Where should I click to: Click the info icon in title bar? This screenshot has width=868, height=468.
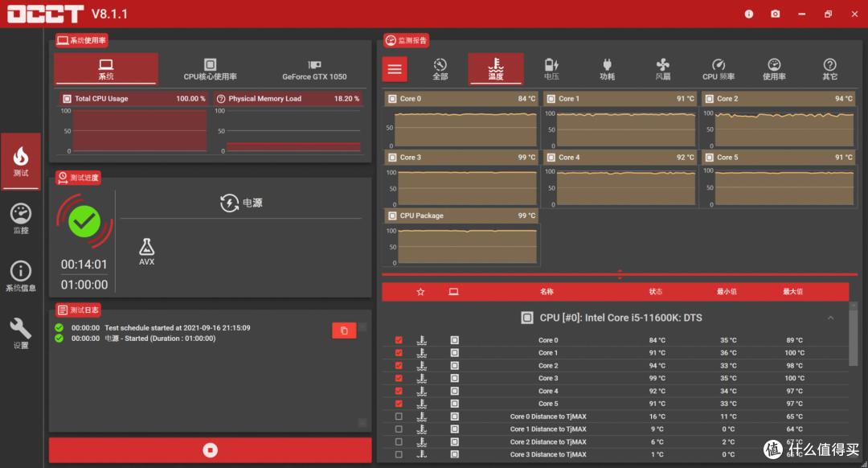[748, 14]
